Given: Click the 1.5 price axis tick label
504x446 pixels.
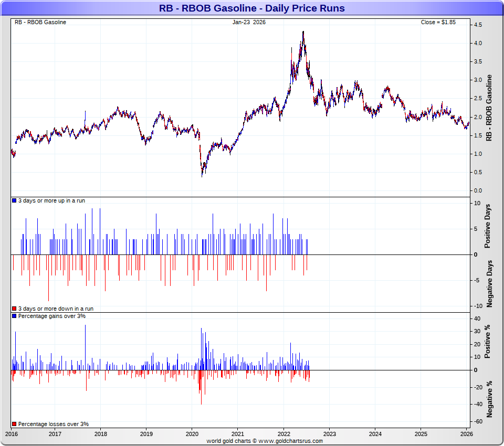Looking at the screenshot, I should tap(478, 135).
